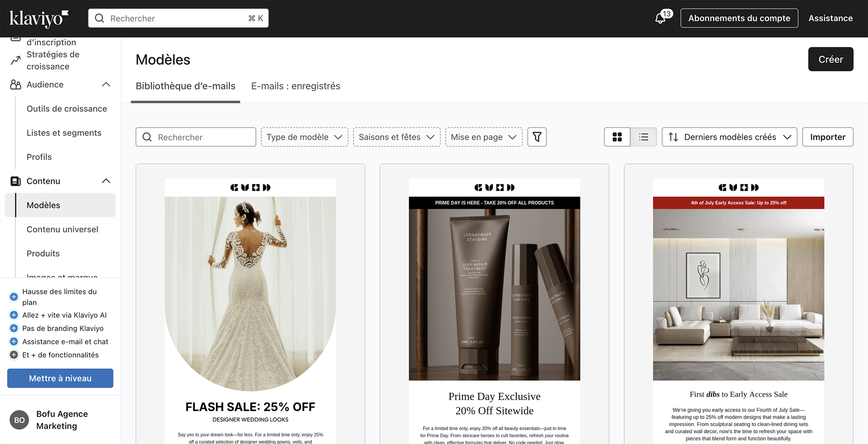
Task: Click the Créer button
Action: tap(830, 59)
